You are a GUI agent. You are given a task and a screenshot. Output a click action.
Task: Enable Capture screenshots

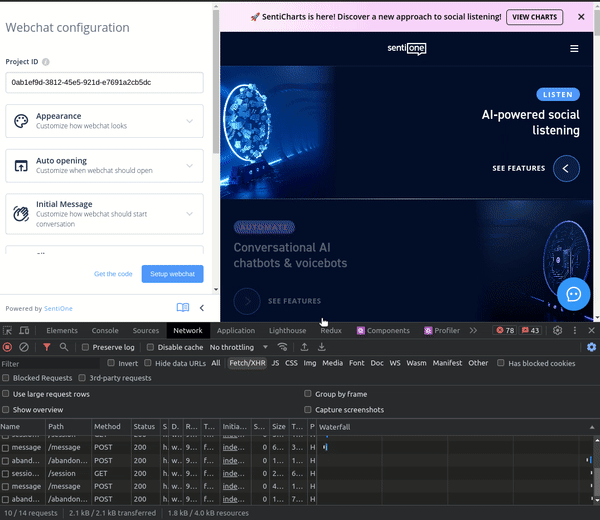(308, 409)
